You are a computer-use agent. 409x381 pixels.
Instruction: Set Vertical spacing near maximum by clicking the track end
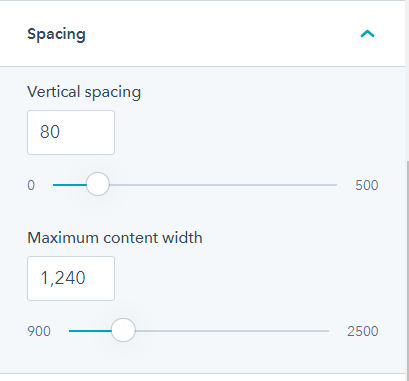tap(335, 185)
